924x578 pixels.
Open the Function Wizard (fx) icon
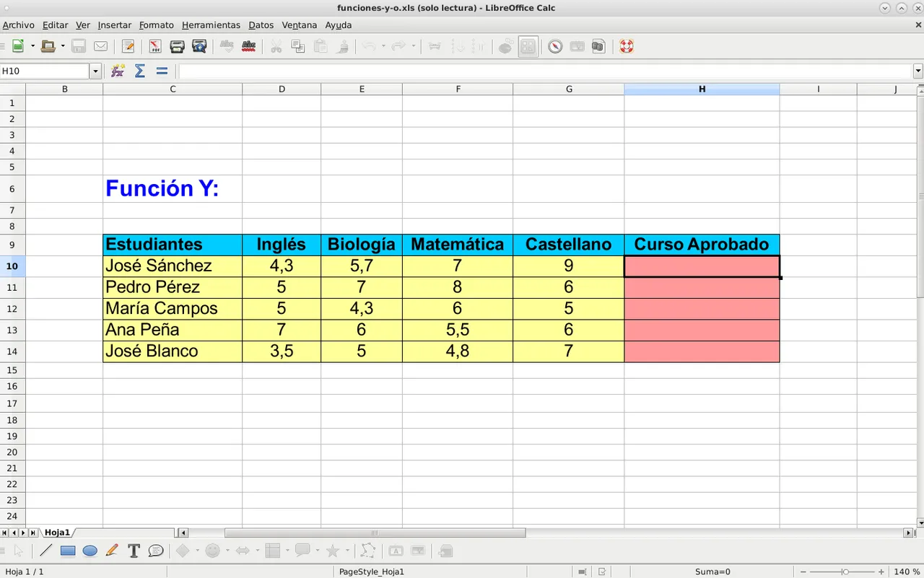118,71
